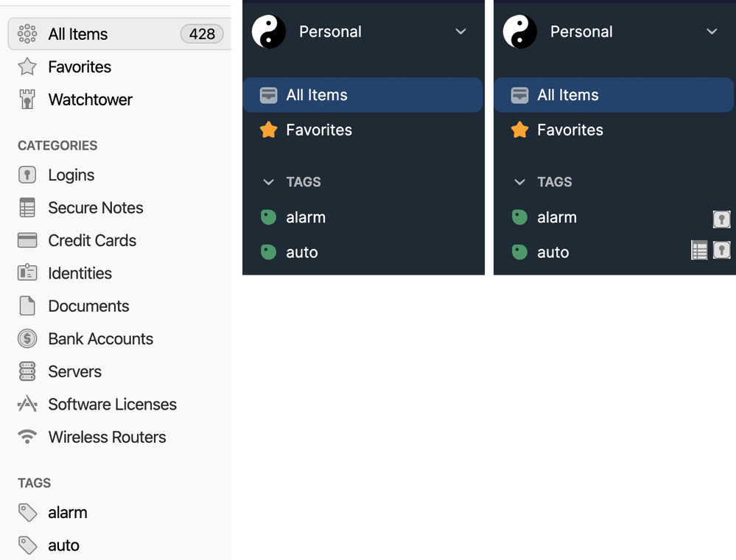
Task: Open Watchtower castle icon in light sidebar
Action: pos(27,99)
